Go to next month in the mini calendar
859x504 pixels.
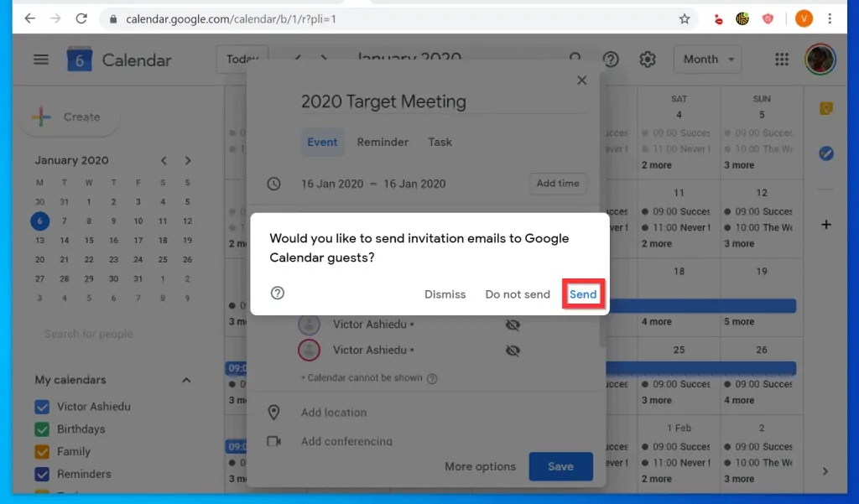188,160
